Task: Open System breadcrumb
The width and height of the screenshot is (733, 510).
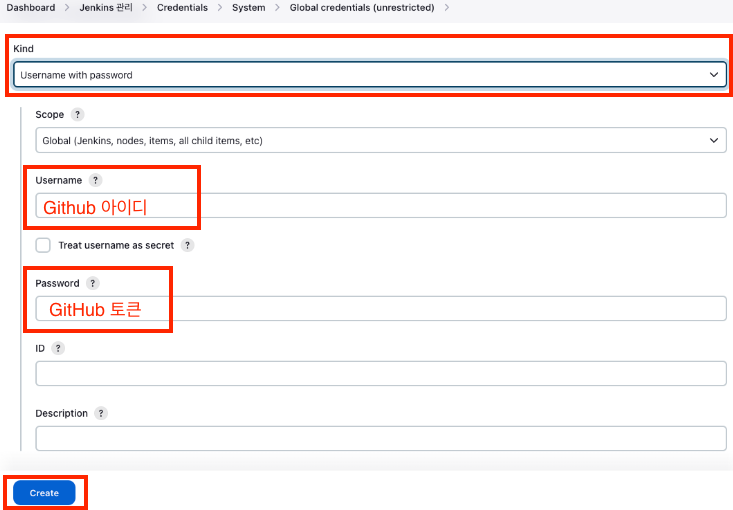Action: [x=249, y=7]
